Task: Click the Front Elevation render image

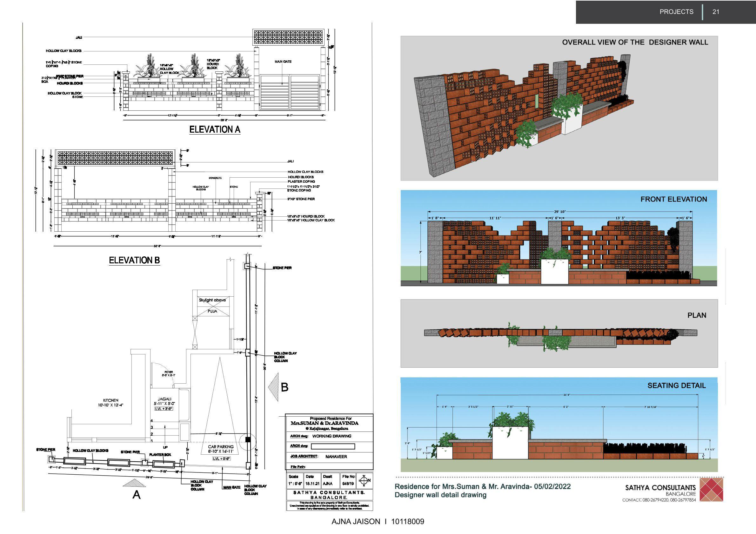Action: [559, 238]
